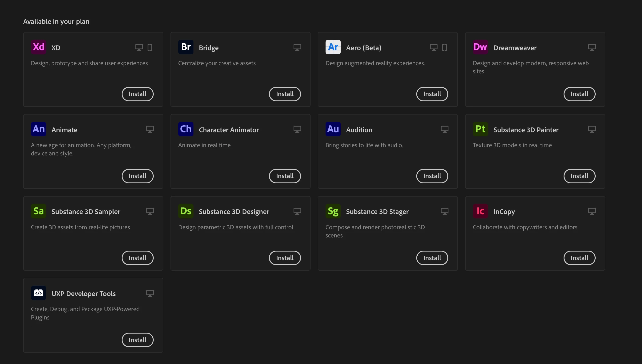Click the Bridge app icon

pyautogui.click(x=186, y=47)
